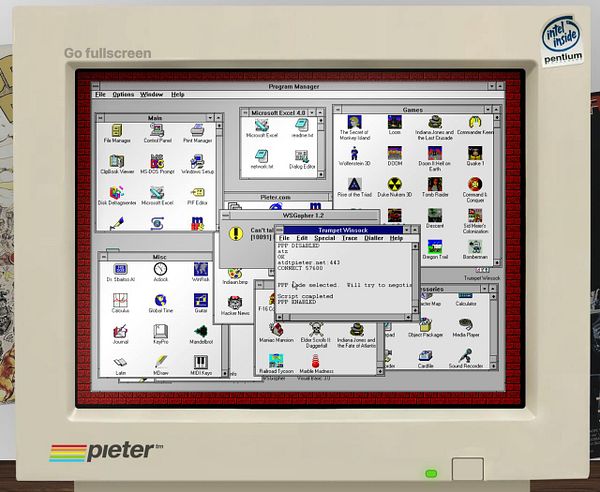The width and height of the screenshot is (600, 492).
Task: Click the monitor's square power button
Action: pos(468,469)
